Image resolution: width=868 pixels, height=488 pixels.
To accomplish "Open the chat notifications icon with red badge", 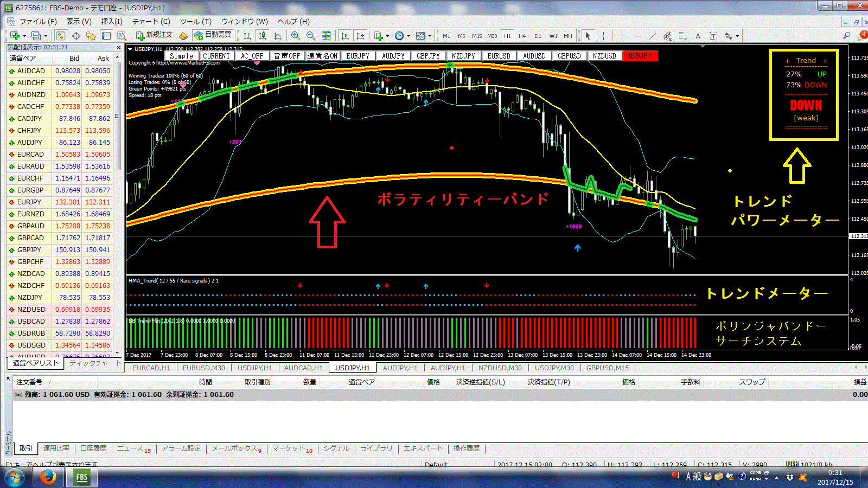I will point(863,36).
